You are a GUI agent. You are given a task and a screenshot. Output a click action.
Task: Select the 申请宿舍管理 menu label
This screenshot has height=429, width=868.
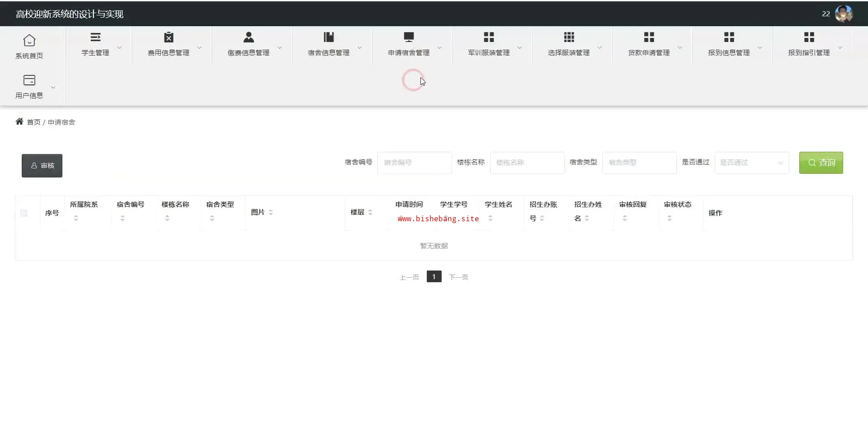[x=409, y=53]
